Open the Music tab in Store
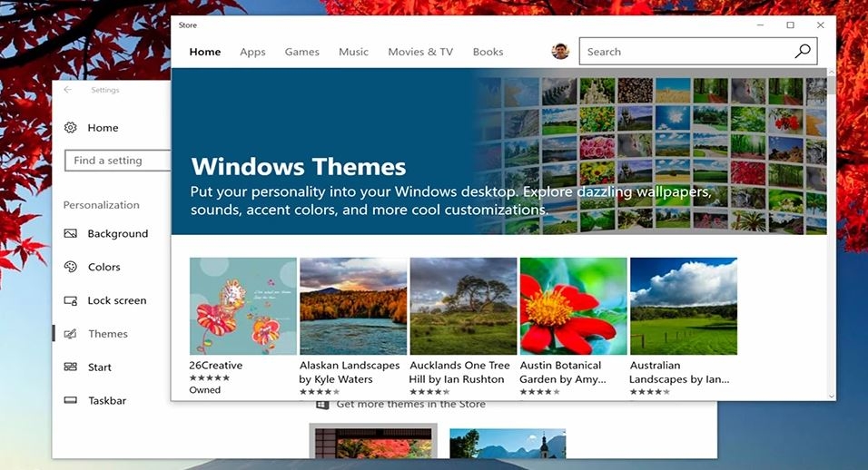Screen dimensions: 868x470 point(353,52)
